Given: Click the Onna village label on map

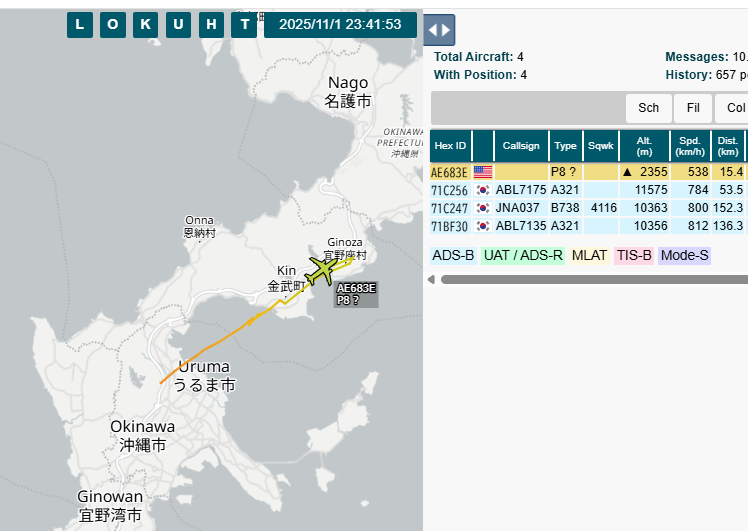Looking at the screenshot, I should point(199,227).
